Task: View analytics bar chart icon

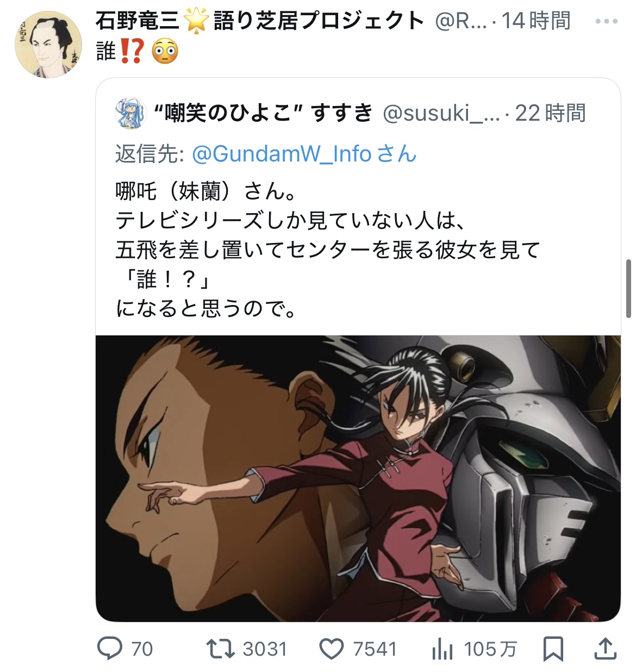Action: pos(442,649)
